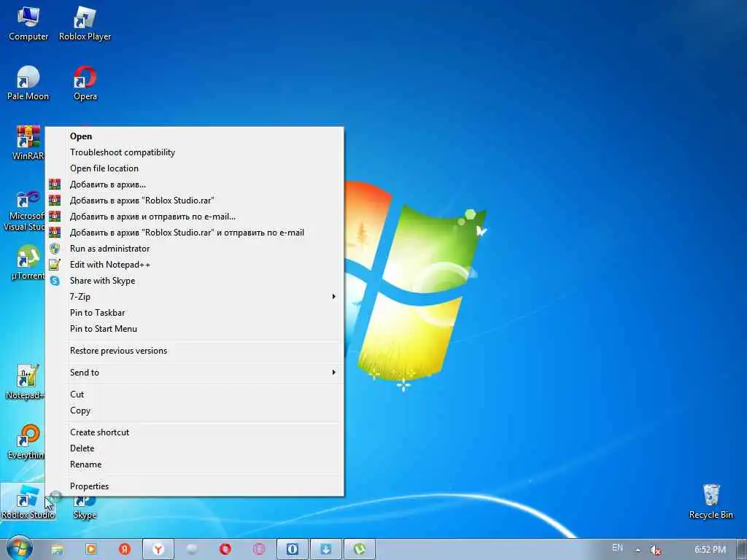The width and height of the screenshot is (747, 560).
Task: Click the grey Pale Moon taskbar icon
Action: [192, 550]
